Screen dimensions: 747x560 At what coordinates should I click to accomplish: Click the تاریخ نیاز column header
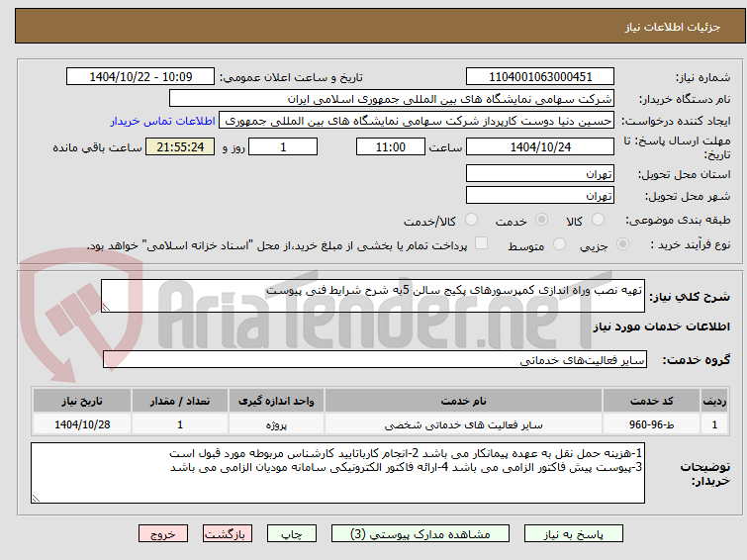pos(82,401)
